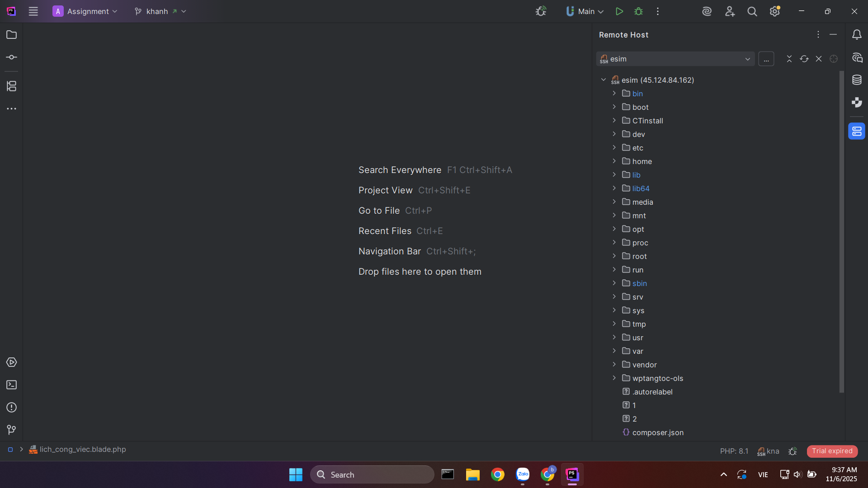This screenshot has width=868, height=488.
Task: Open the Project tool window icon
Action: point(11,35)
